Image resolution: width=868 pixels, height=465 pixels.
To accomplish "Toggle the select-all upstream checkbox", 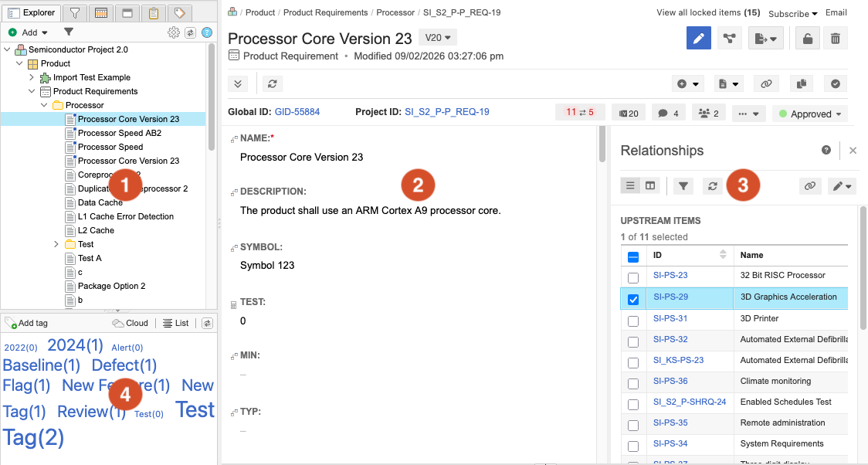I will tap(633, 257).
